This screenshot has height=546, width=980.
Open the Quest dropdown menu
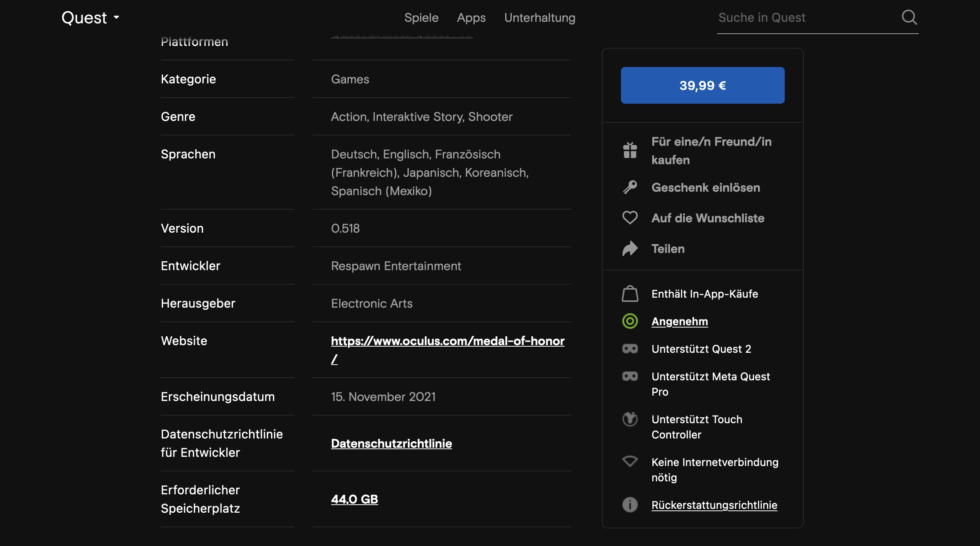click(x=90, y=18)
